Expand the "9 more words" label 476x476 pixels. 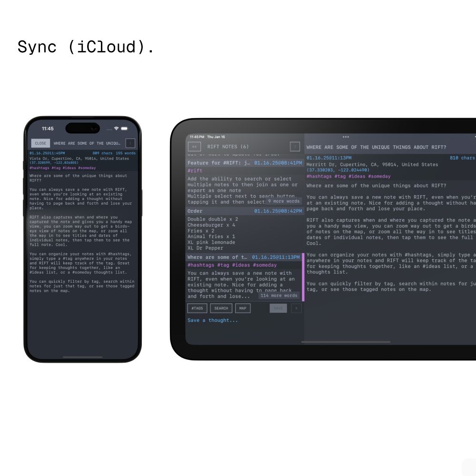click(x=284, y=201)
